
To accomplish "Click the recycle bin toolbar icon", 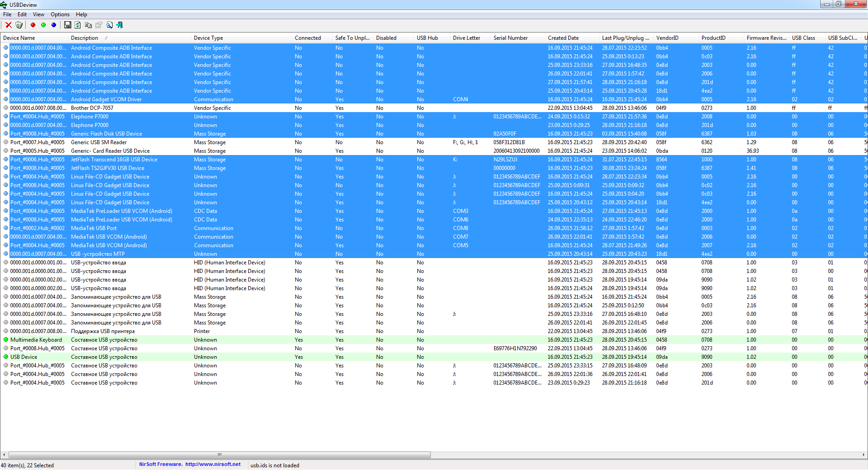I will tap(19, 25).
